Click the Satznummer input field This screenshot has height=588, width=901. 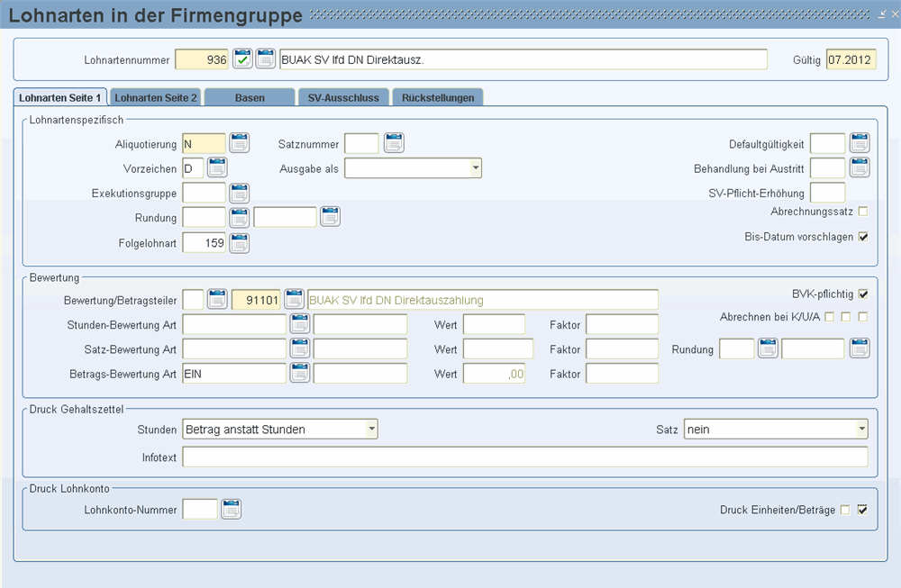tap(361, 144)
